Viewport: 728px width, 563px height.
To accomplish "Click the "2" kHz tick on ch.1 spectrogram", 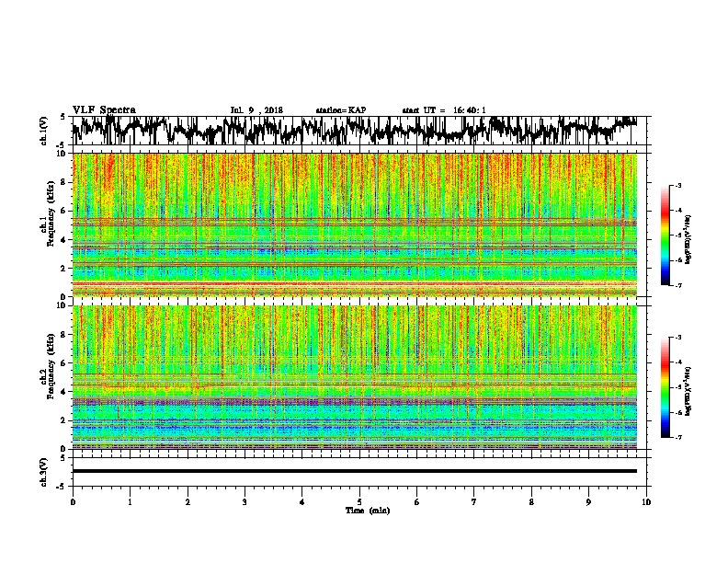I will point(64,268).
